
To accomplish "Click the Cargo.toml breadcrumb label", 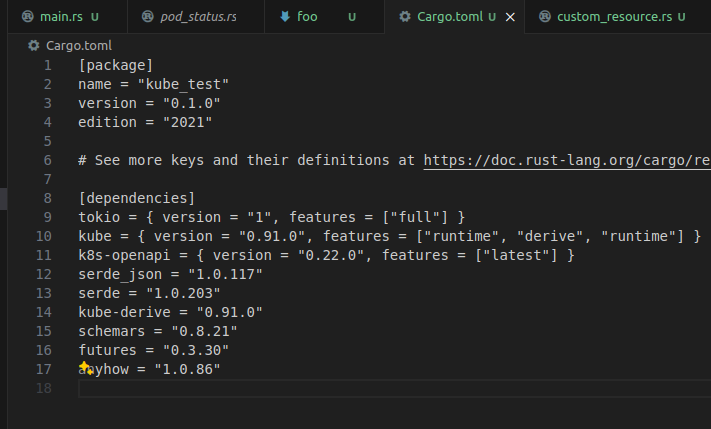I will [x=79, y=46].
